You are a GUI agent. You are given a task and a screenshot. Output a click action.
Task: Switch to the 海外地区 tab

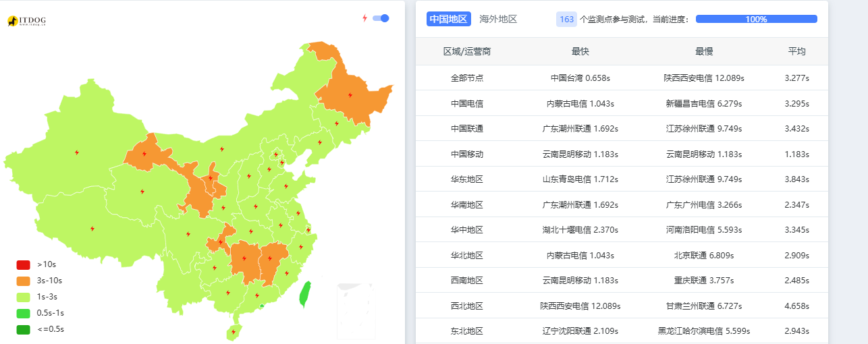tap(498, 19)
